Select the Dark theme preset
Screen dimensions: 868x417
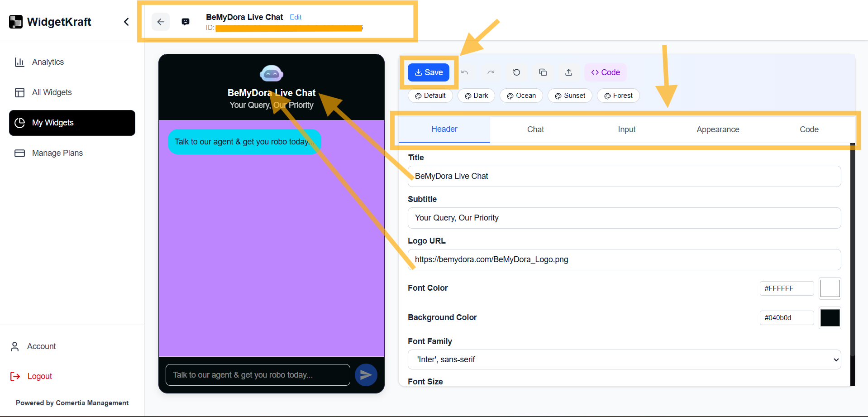click(476, 96)
